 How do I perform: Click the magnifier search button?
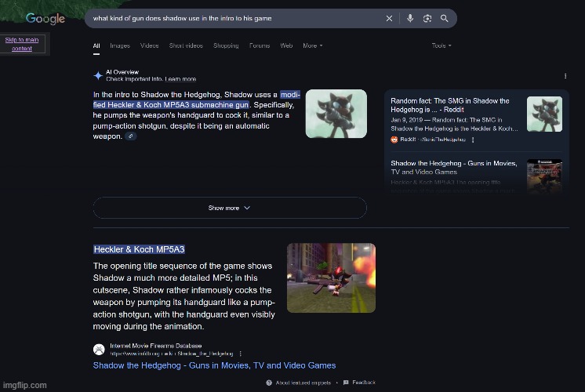(445, 18)
